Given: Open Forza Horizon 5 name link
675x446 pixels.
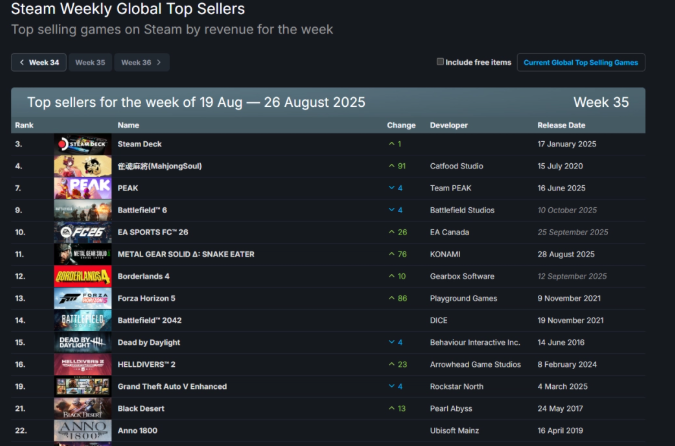Looking at the screenshot, I should point(146,298).
